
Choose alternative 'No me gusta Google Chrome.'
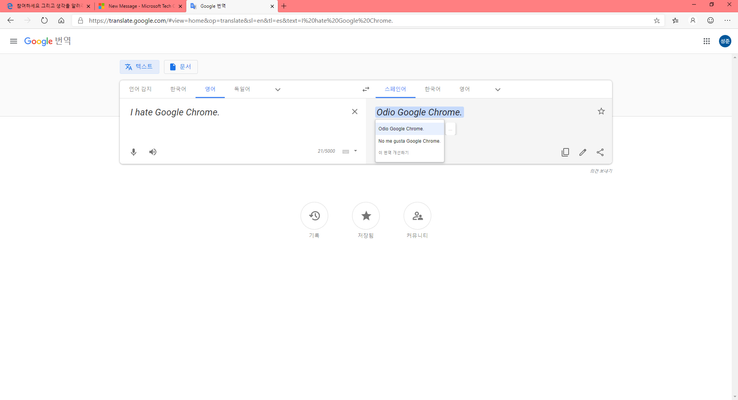(x=409, y=141)
